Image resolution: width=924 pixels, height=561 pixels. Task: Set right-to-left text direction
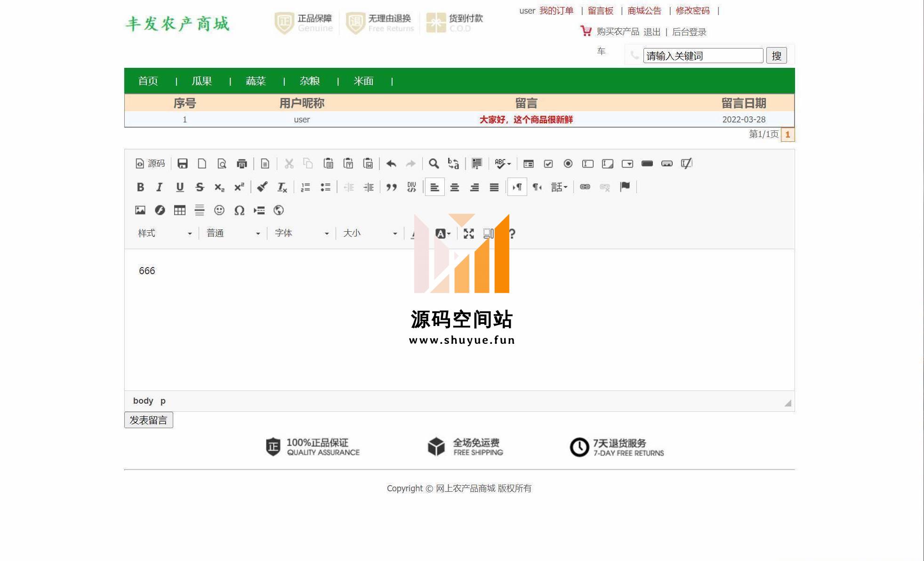[x=537, y=187]
